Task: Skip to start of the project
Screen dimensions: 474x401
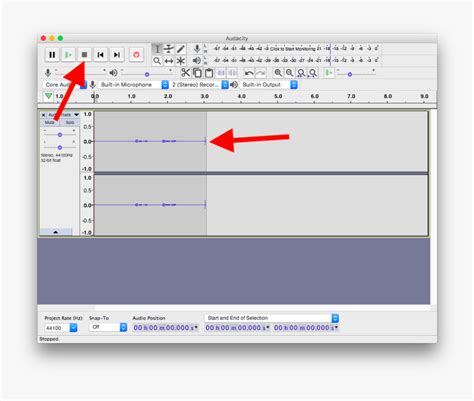Action: click(x=100, y=55)
